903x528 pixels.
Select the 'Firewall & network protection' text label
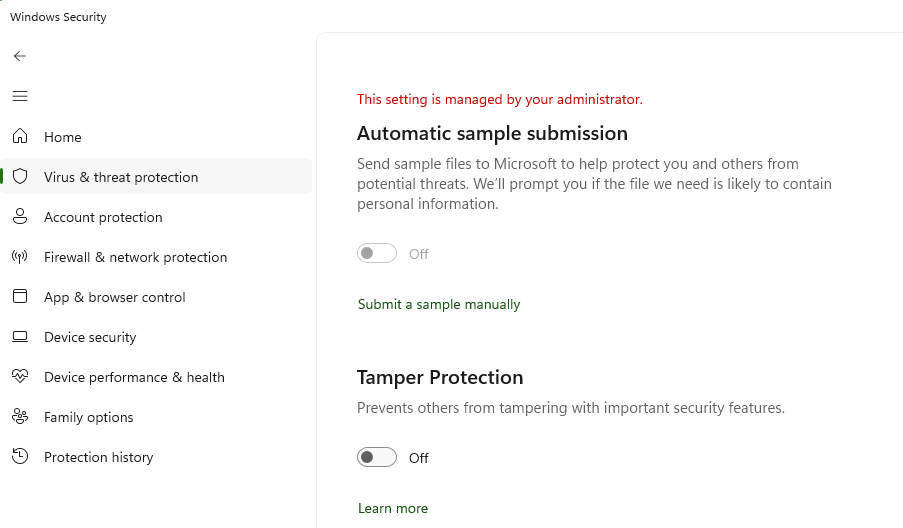135,257
